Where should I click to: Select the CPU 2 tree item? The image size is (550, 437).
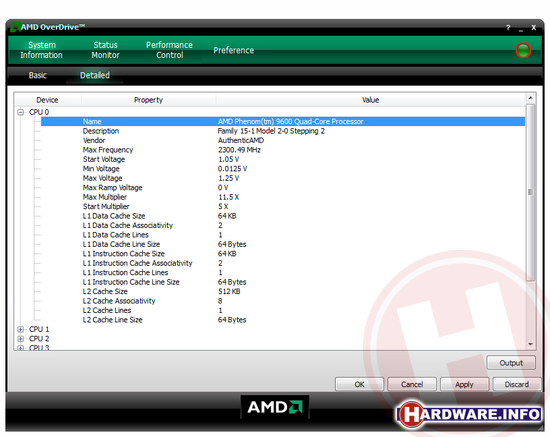tap(39, 339)
